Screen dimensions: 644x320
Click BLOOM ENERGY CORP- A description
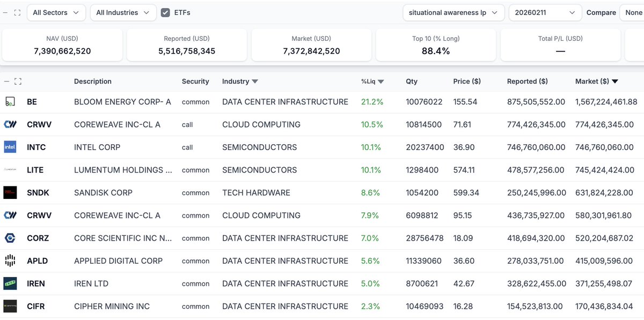(x=122, y=102)
